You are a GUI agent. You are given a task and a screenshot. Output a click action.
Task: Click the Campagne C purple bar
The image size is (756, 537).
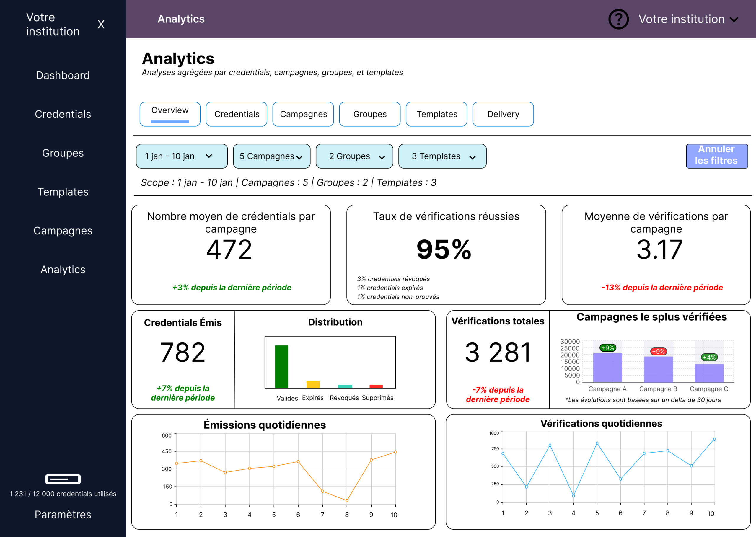pyautogui.click(x=709, y=373)
